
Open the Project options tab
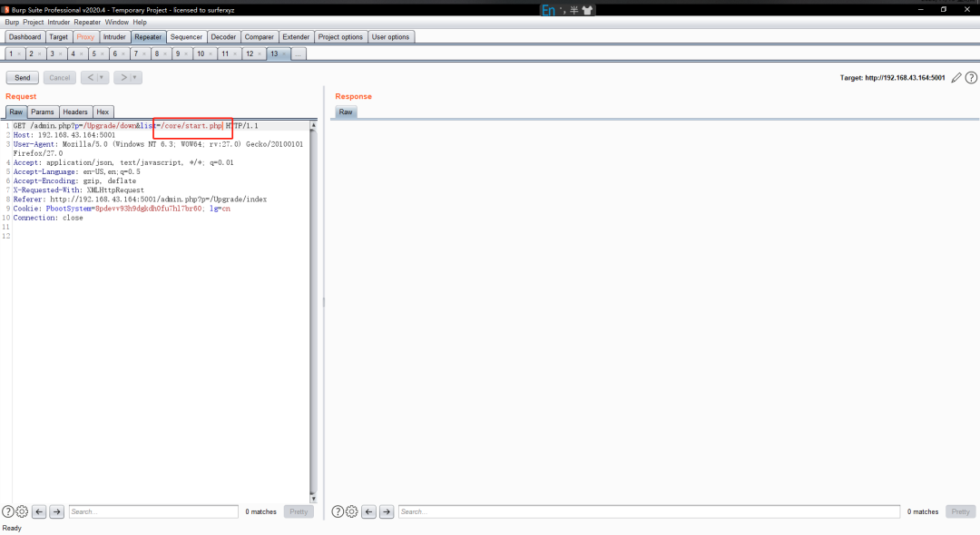pyautogui.click(x=340, y=37)
